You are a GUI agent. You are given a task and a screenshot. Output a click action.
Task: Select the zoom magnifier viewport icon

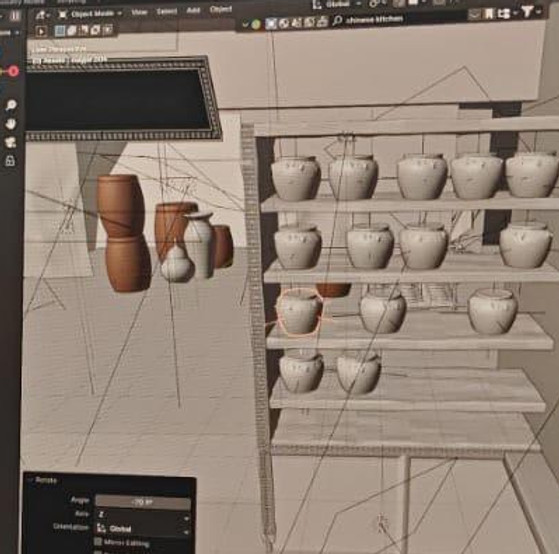11,105
